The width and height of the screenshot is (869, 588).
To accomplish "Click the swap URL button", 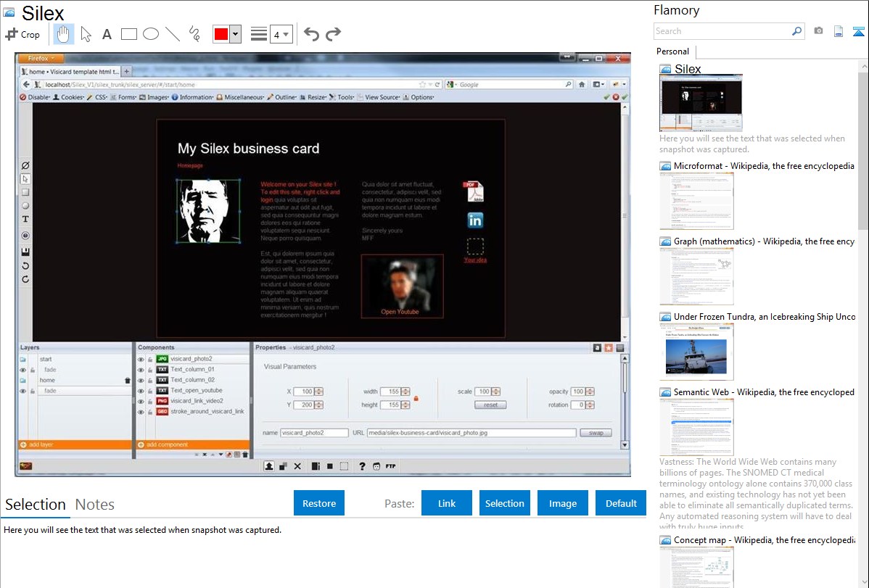I will (x=596, y=433).
